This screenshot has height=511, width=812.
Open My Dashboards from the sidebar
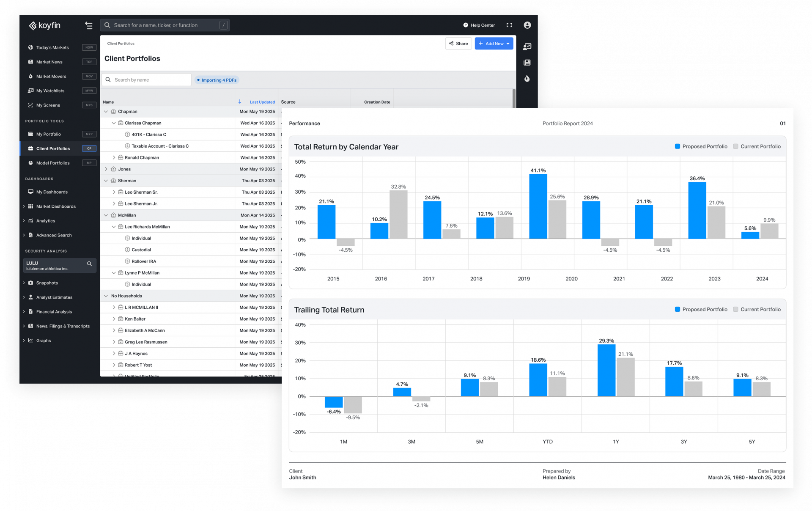coord(52,192)
